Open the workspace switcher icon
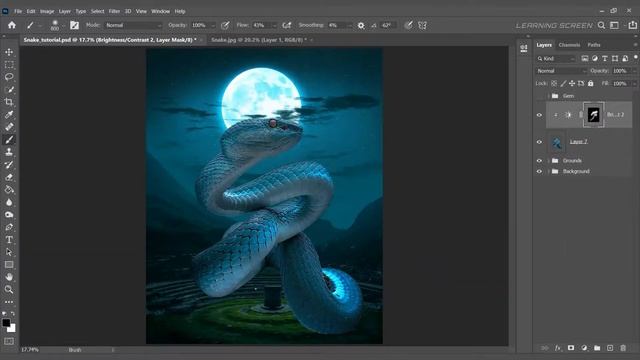Viewport: 640px width, 360px height. [614, 25]
